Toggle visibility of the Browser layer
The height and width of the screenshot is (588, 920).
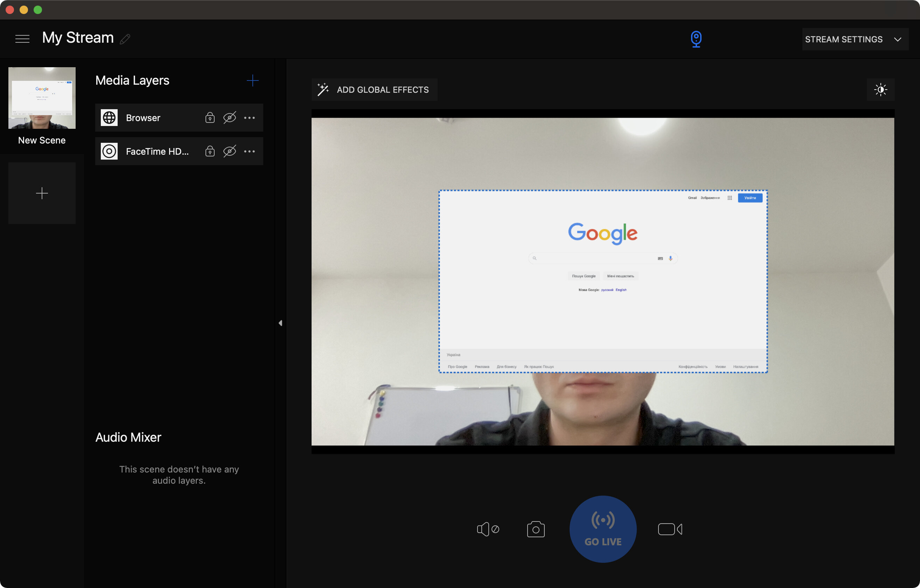coord(229,117)
